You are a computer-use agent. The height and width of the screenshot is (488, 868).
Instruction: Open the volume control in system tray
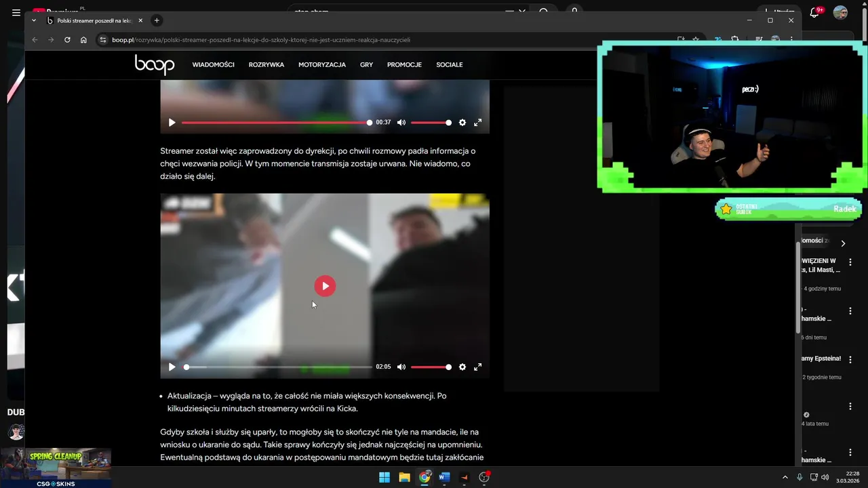[825, 477]
